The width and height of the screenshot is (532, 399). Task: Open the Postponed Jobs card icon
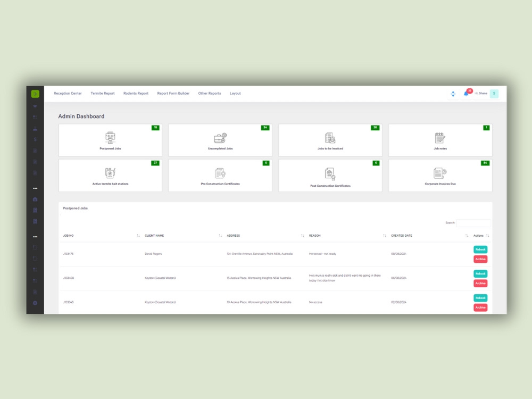click(x=110, y=138)
